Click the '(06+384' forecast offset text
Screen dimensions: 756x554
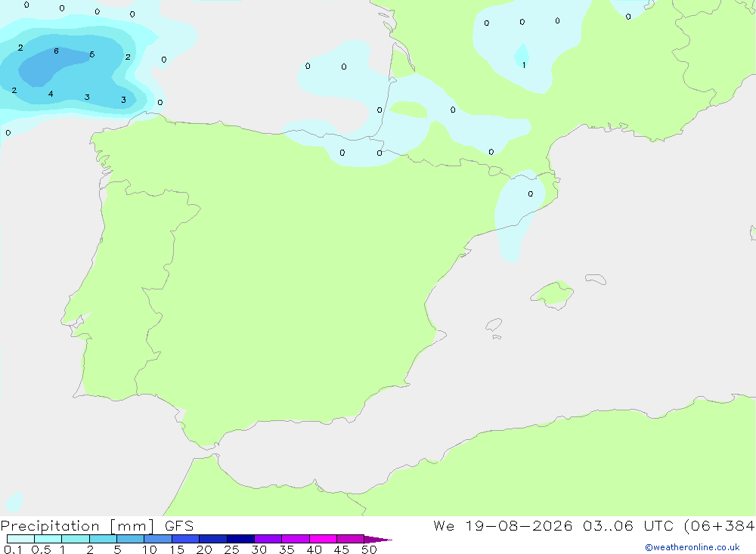720,526
